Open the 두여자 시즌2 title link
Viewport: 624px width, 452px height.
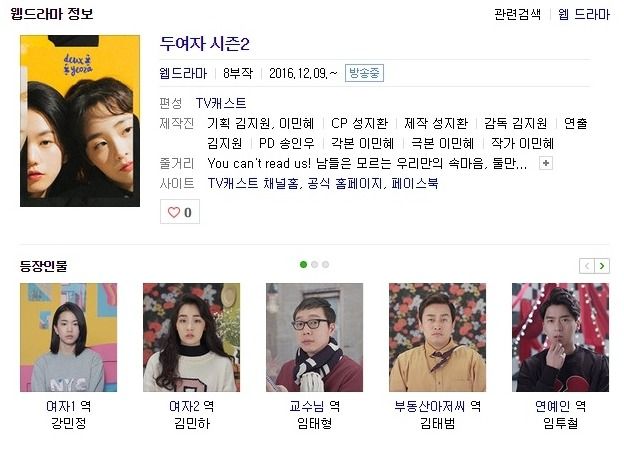[205, 44]
